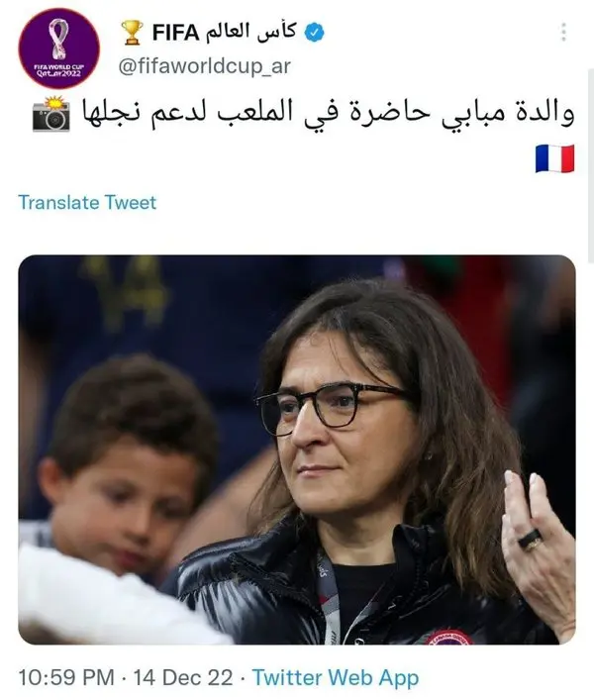Click the Qatar 2022 logo text in avatar

[x=59, y=70]
